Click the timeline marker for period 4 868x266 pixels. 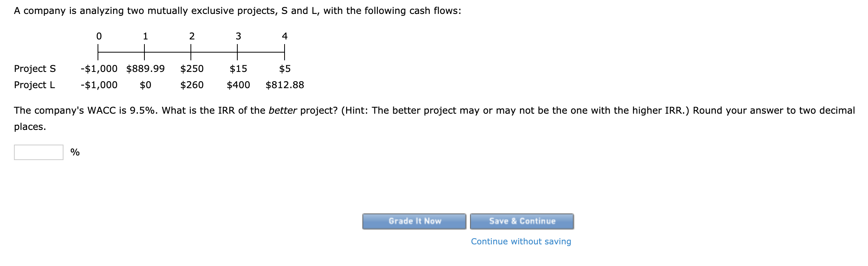coord(285,37)
